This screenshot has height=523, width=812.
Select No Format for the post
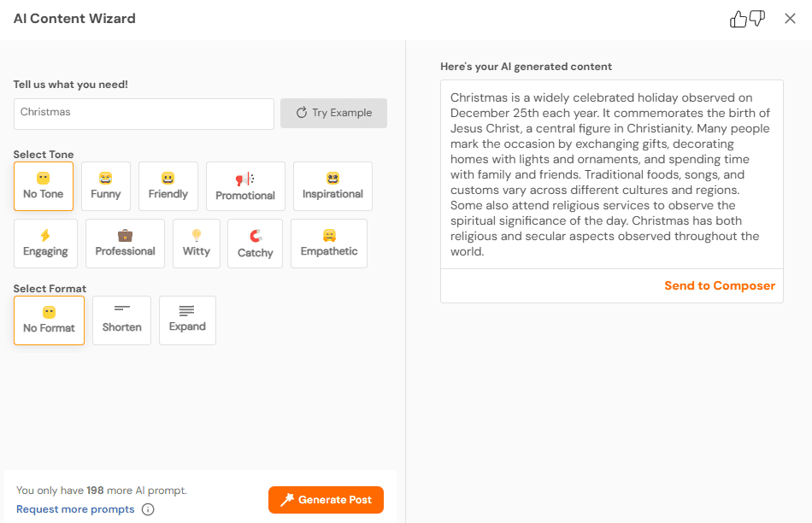pos(49,320)
